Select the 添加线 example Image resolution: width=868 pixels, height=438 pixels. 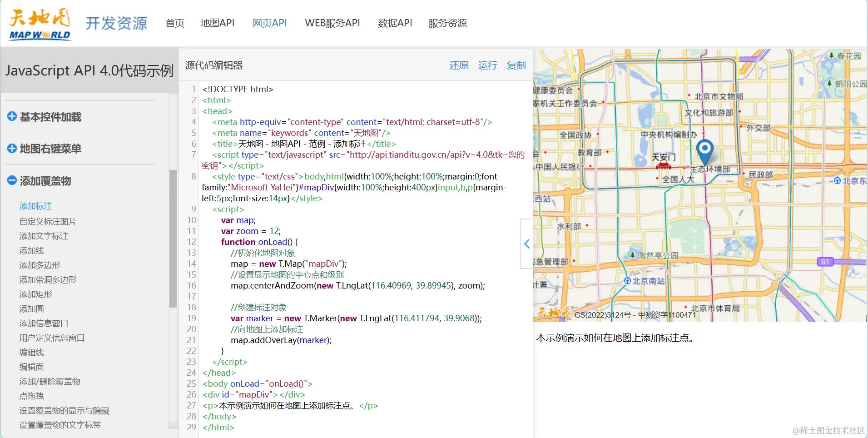tap(31, 251)
